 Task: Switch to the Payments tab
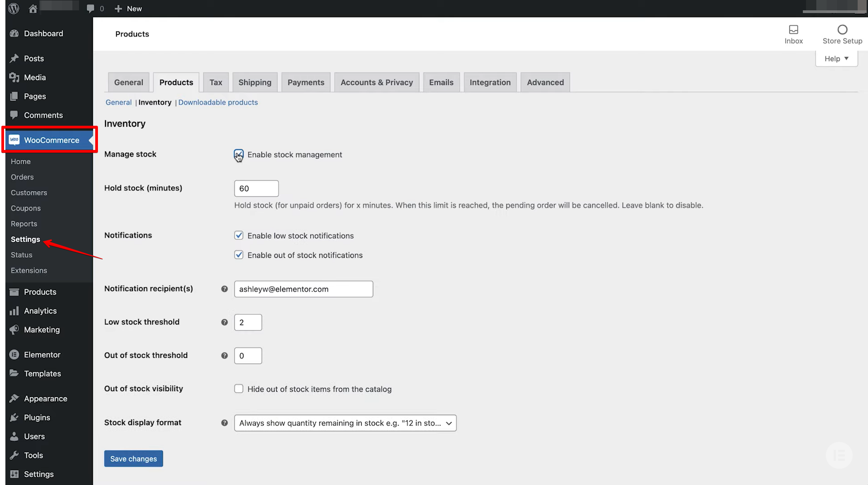[x=306, y=83]
